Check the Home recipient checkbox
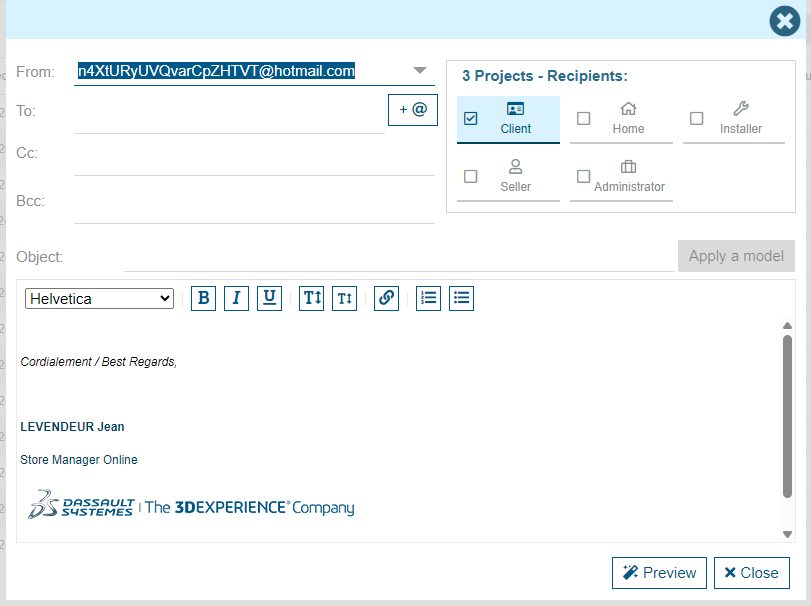This screenshot has width=811, height=606. click(584, 118)
